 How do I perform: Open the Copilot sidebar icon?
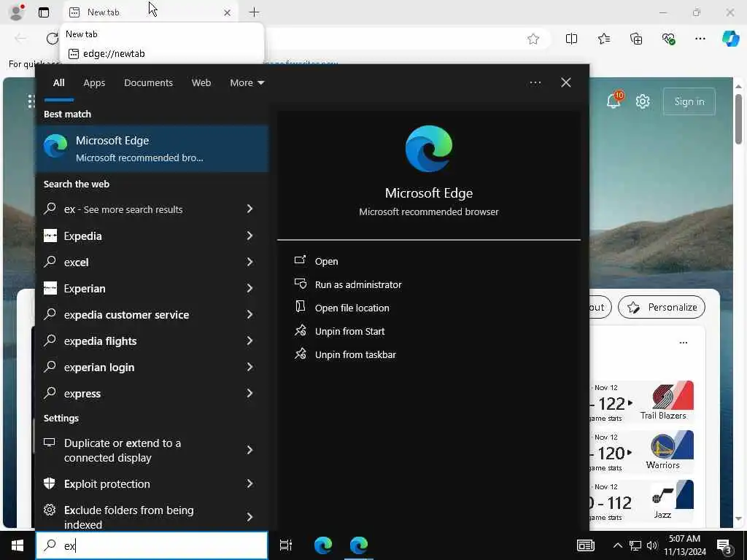pos(730,39)
